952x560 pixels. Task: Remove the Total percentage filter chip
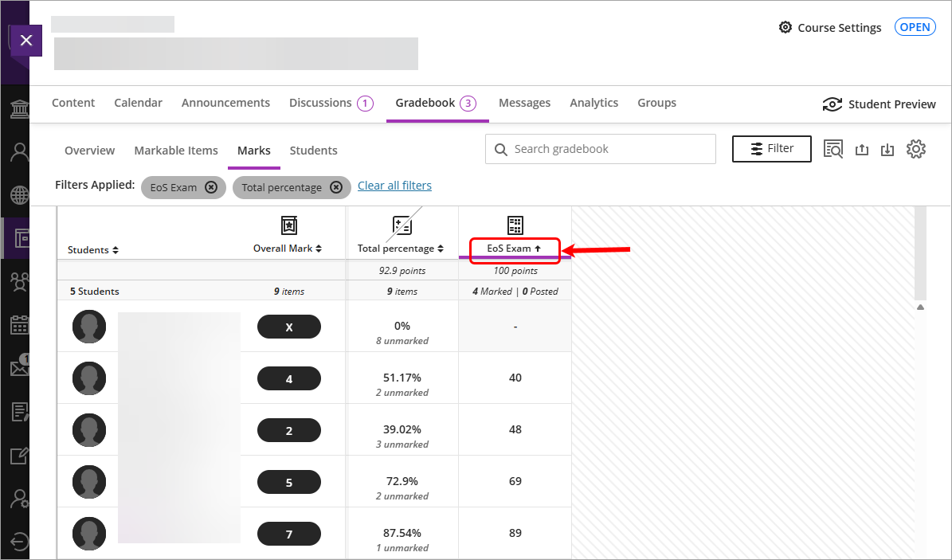pos(336,187)
